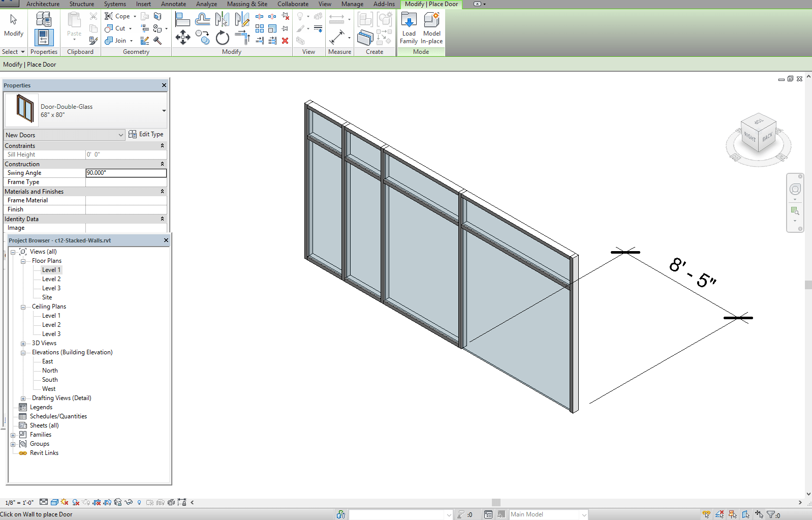Select Trim/Extend to Corner tool

click(242, 38)
